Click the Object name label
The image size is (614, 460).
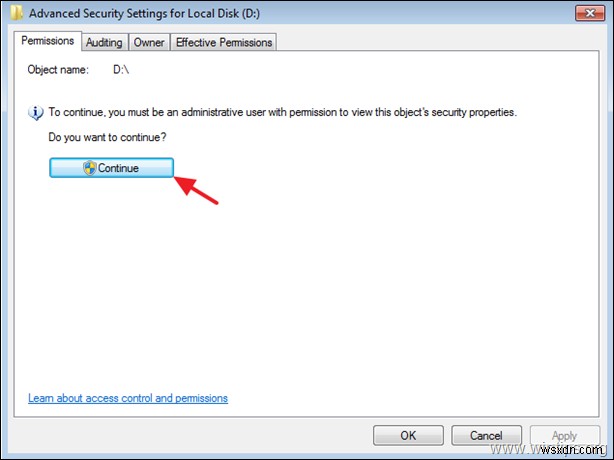[x=60, y=70]
